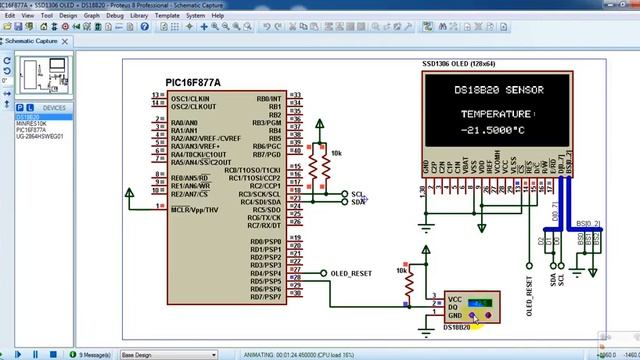Rotate anticlockwise arrow in left sidebar
Screen dimensions: 640x360
coord(7,71)
